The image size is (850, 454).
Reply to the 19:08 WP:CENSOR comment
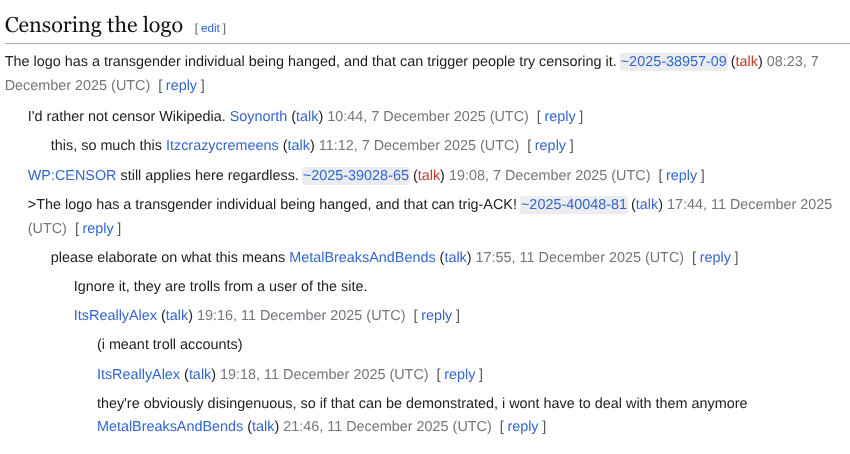[681, 175]
